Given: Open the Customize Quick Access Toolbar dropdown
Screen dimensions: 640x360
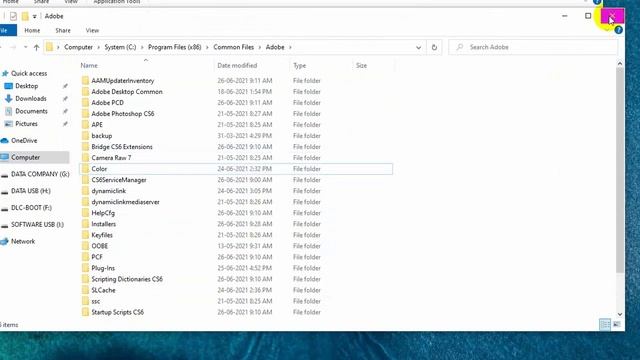Looking at the screenshot, I should (x=34, y=16).
